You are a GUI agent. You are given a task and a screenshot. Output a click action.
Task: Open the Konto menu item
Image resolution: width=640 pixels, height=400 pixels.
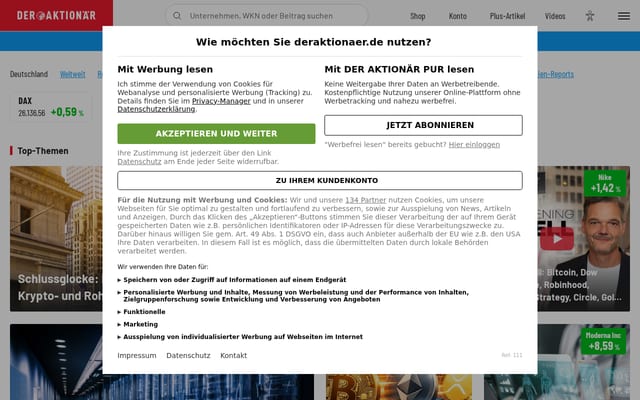pyautogui.click(x=458, y=16)
